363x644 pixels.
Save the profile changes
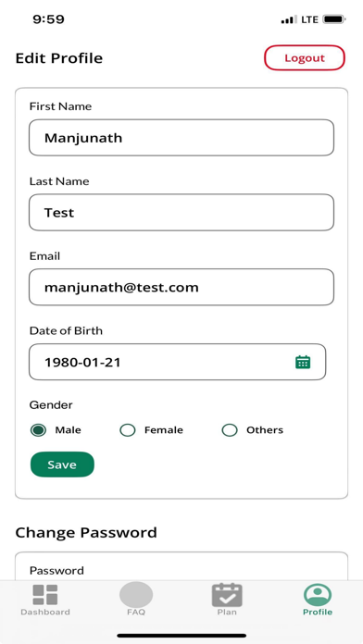coord(62,464)
